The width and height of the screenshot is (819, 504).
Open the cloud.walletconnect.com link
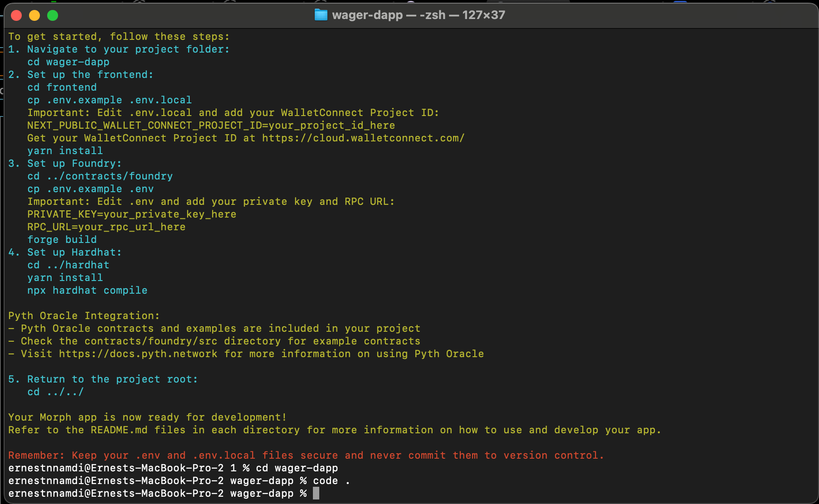pyautogui.click(x=363, y=138)
